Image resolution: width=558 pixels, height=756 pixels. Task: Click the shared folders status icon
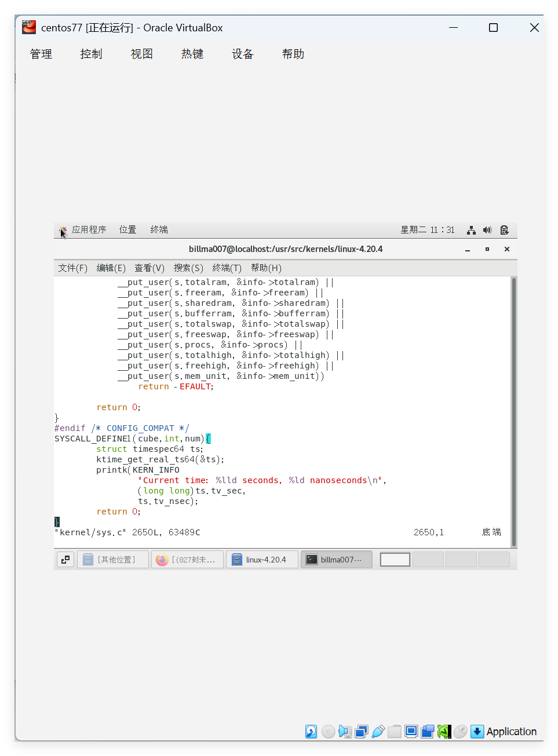point(395,731)
